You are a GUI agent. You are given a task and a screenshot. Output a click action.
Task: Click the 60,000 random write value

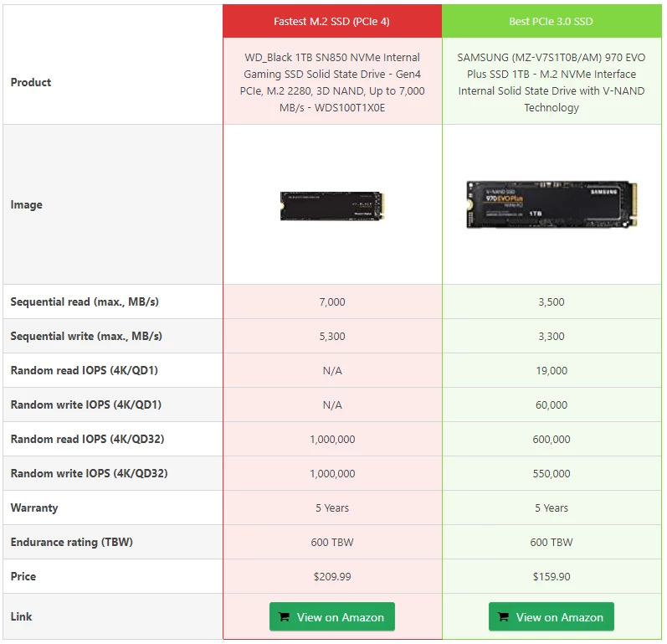[x=552, y=404]
